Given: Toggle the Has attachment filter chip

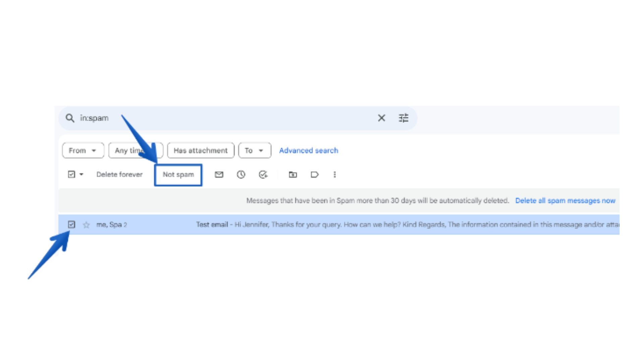Looking at the screenshot, I should click(x=201, y=150).
